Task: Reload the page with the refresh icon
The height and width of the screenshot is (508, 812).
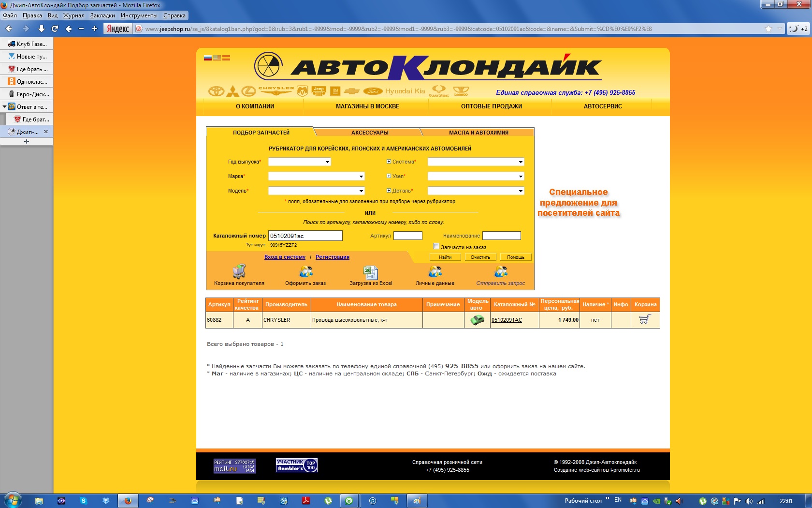Action: coord(55,29)
